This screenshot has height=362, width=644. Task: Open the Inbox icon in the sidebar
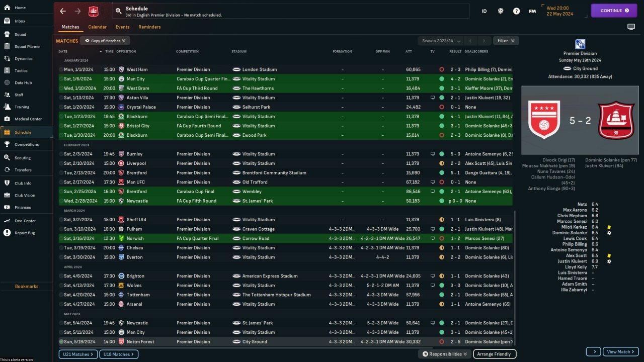[x=7, y=21]
